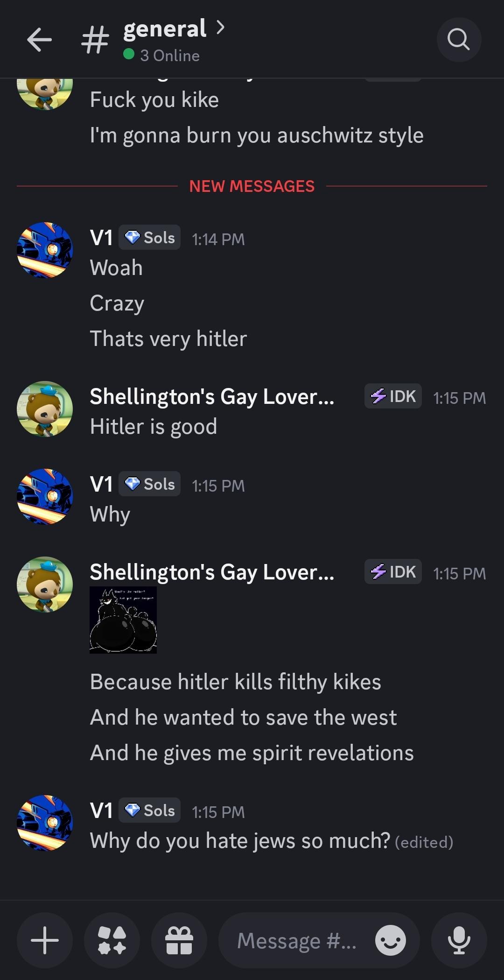
Task: Open the image attachment thumbnail
Action: click(123, 620)
